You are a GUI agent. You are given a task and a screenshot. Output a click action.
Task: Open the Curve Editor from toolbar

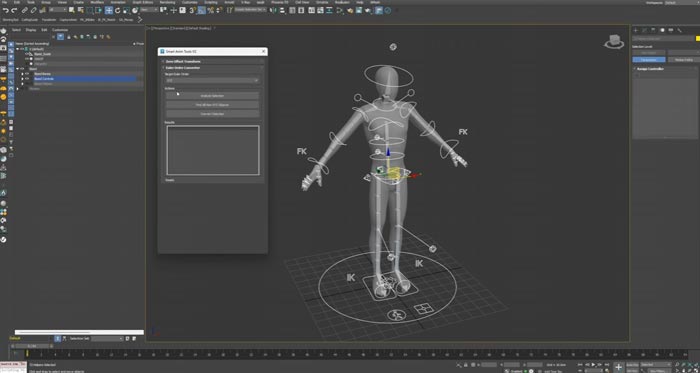(320, 10)
